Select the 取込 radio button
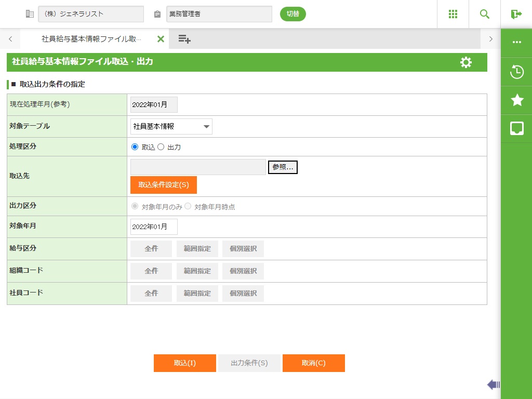Viewport: 532px width, 399px height. tap(135, 147)
